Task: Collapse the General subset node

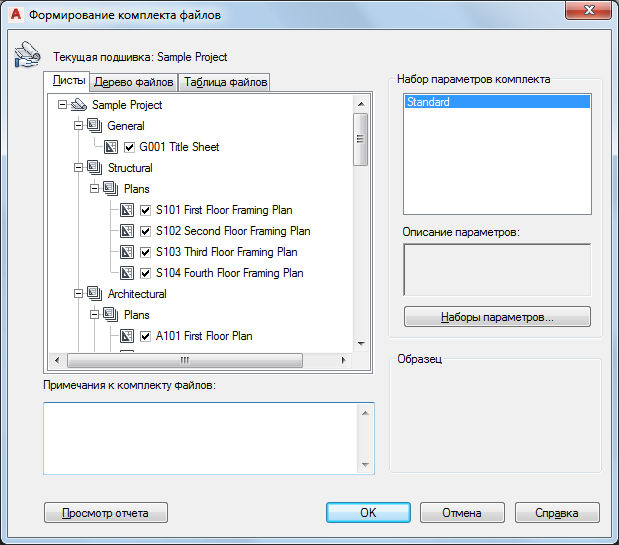Action: 79,126
